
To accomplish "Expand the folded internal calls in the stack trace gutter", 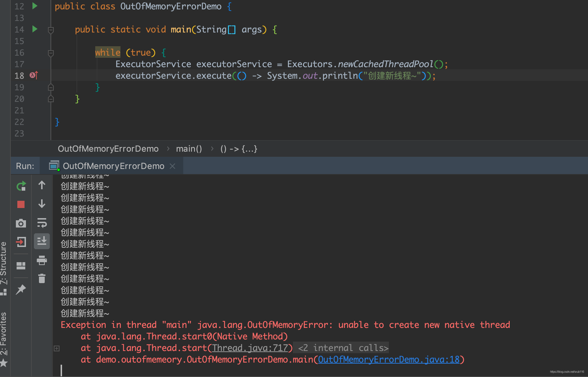I will [x=57, y=348].
